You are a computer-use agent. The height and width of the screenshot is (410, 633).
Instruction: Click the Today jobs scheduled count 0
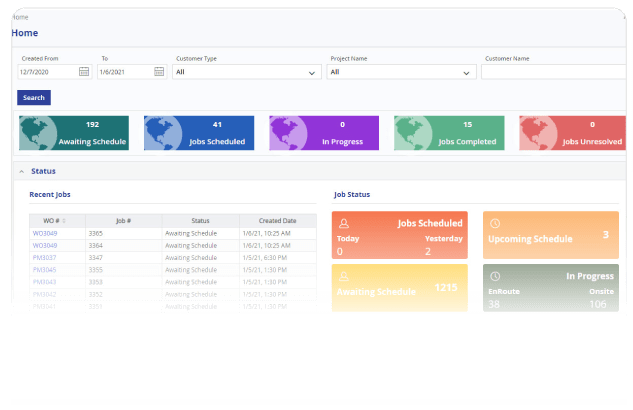tap(340, 252)
